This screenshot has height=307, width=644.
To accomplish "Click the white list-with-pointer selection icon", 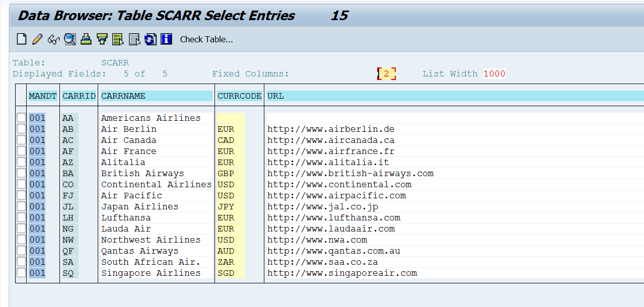I will pyautogui.click(x=134, y=39).
